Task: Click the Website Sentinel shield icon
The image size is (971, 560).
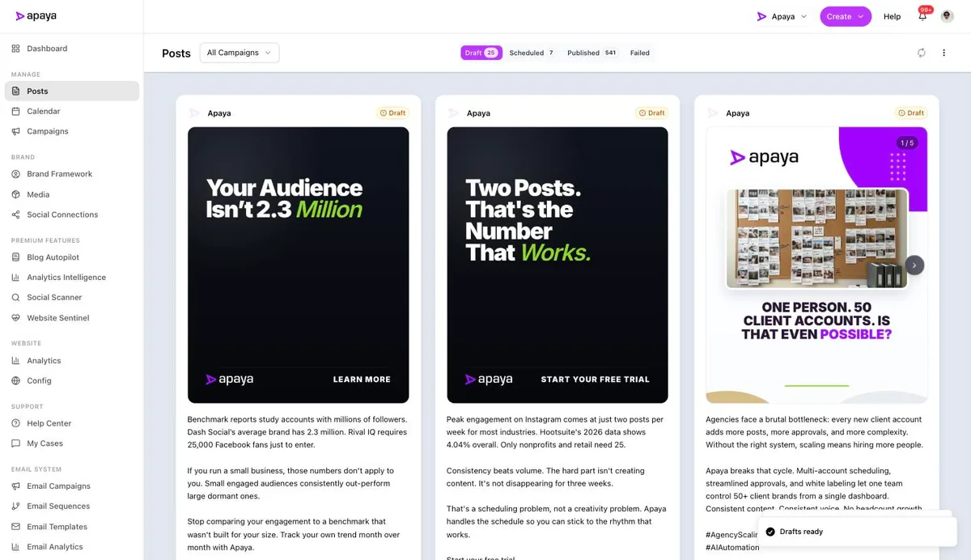Action: tap(15, 318)
